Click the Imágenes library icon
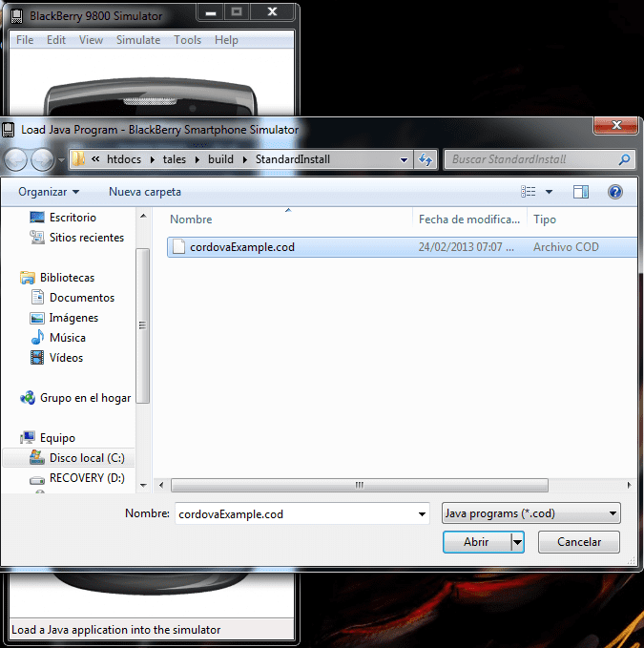Screen dimensions: 644x648 click(x=37, y=318)
